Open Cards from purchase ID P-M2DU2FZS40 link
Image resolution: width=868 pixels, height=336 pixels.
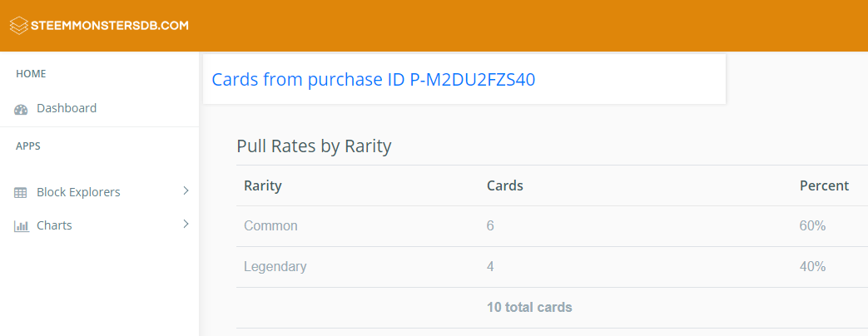tap(374, 80)
